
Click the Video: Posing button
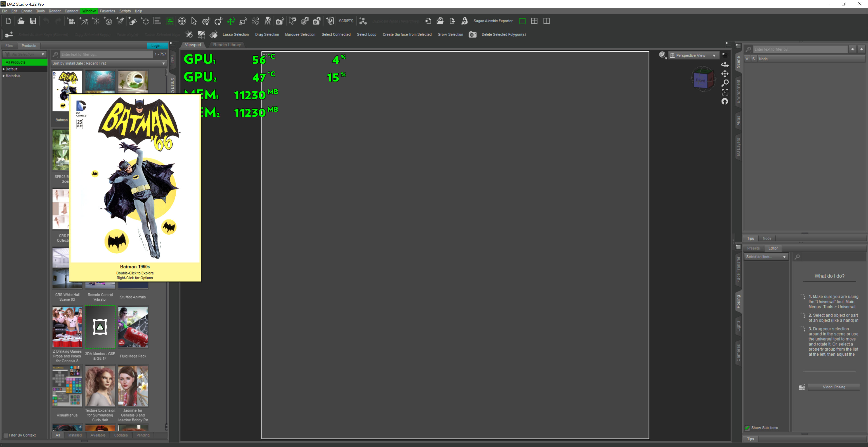(x=834, y=387)
